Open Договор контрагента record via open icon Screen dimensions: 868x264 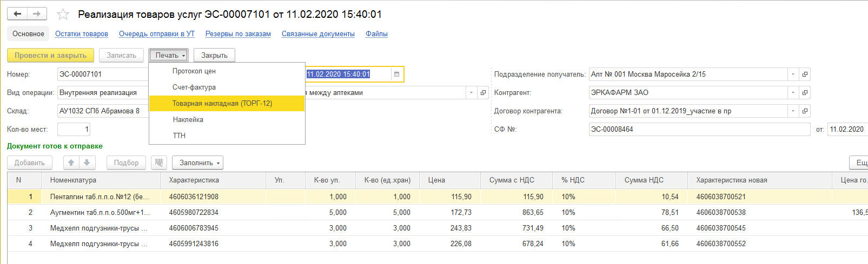[x=805, y=111]
